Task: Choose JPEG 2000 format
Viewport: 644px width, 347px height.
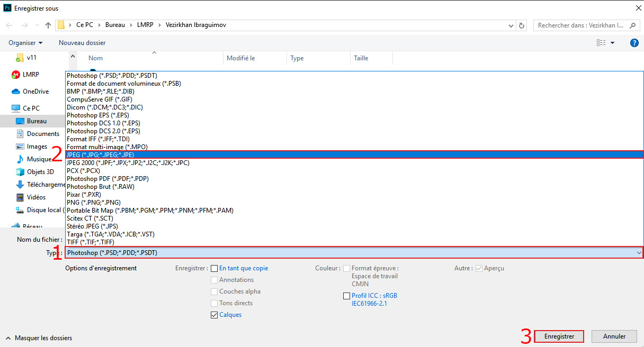Action: 354,163
